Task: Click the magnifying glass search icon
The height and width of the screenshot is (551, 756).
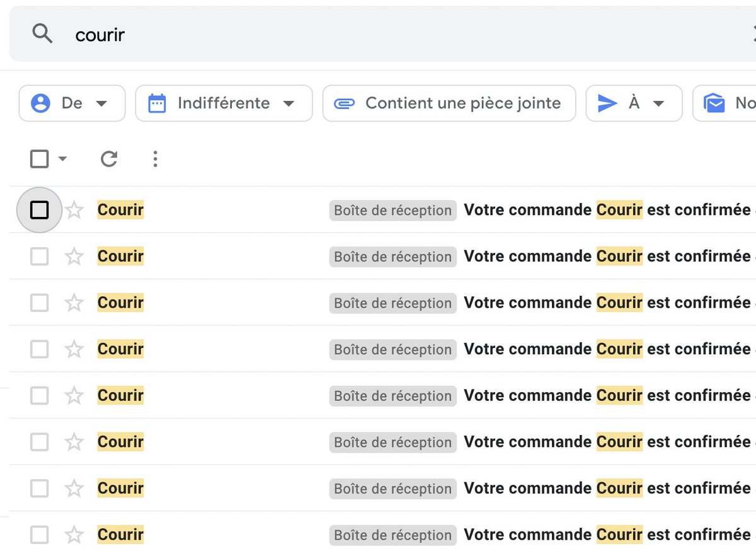Action: point(42,33)
